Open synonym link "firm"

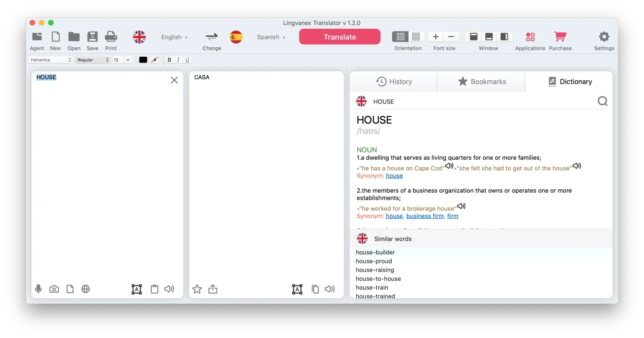click(x=453, y=216)
